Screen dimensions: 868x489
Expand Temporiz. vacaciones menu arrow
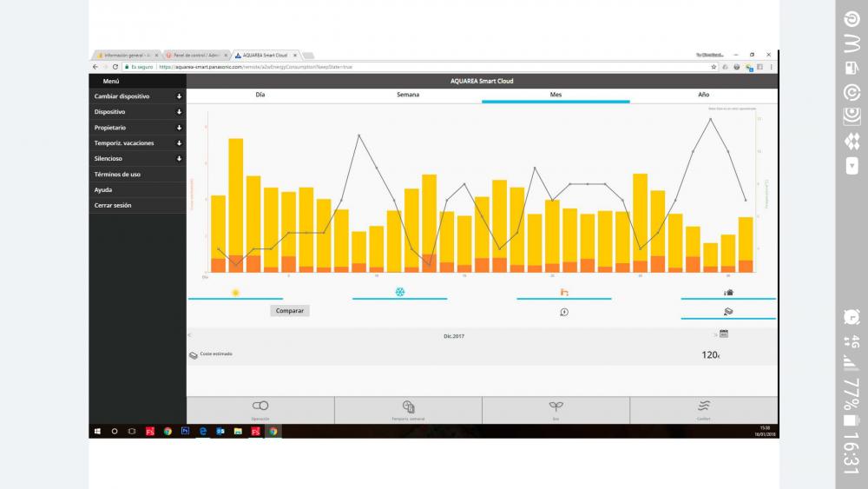pyautogui.click(x=179, y=143)
